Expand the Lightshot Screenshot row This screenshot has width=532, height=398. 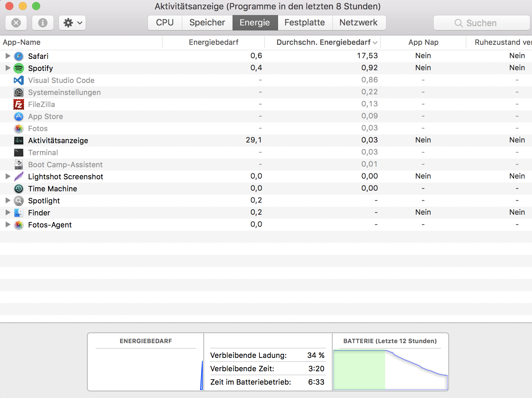[x=8, y=176]
